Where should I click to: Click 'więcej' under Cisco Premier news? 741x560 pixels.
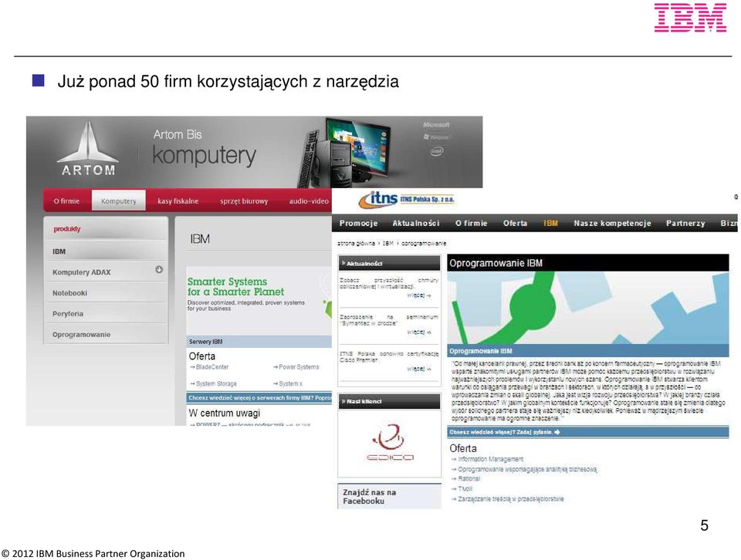click(x=418, y=369)
